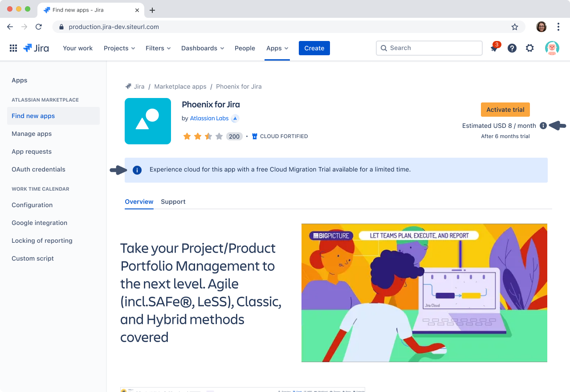The height and width of the screenshot is (392, 570).
Task: Click the info icon next to estimated price
Action: [x=543, y=126]
